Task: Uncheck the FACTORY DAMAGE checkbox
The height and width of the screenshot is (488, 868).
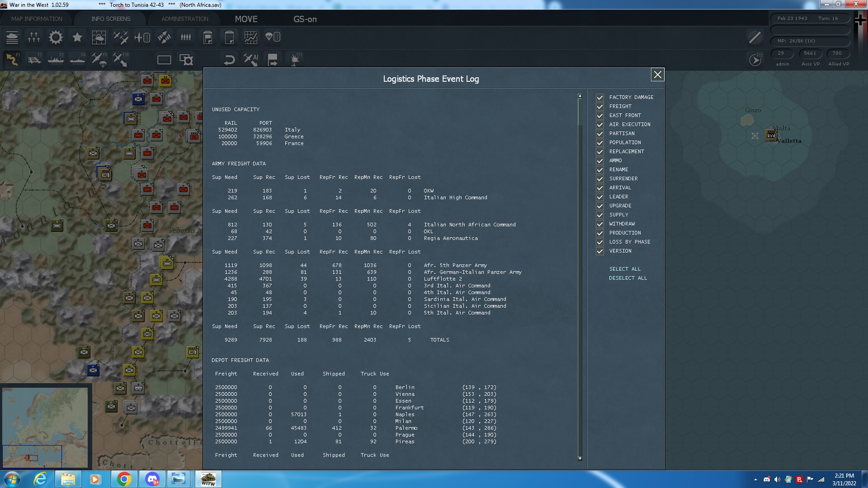Action: pyautogui.click(x=600, y=98)
